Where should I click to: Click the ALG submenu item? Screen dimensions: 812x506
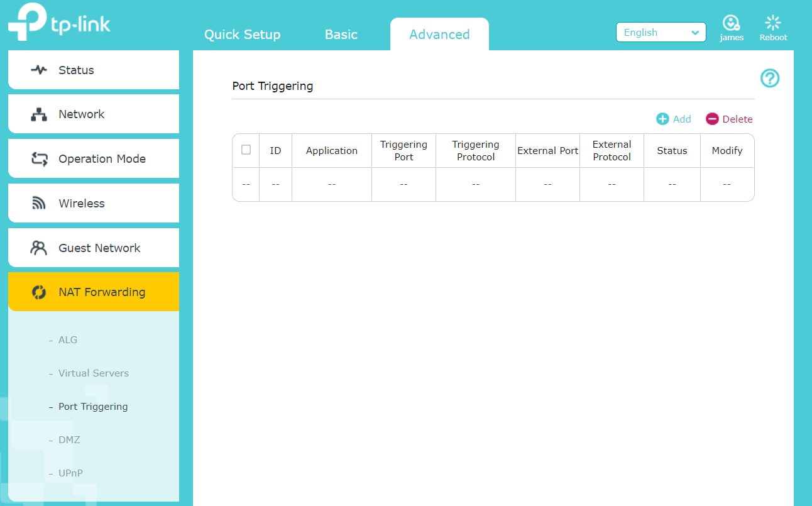point(68,340)
